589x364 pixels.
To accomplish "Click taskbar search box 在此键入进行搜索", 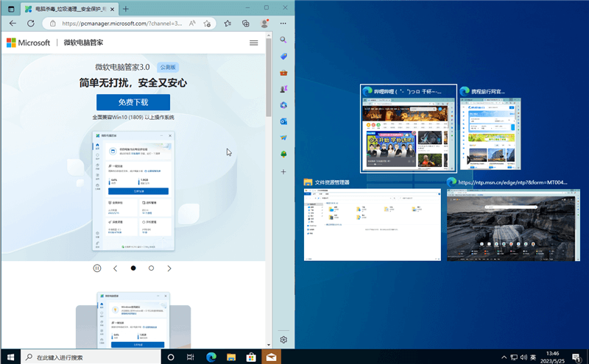I will pos(91,357).
